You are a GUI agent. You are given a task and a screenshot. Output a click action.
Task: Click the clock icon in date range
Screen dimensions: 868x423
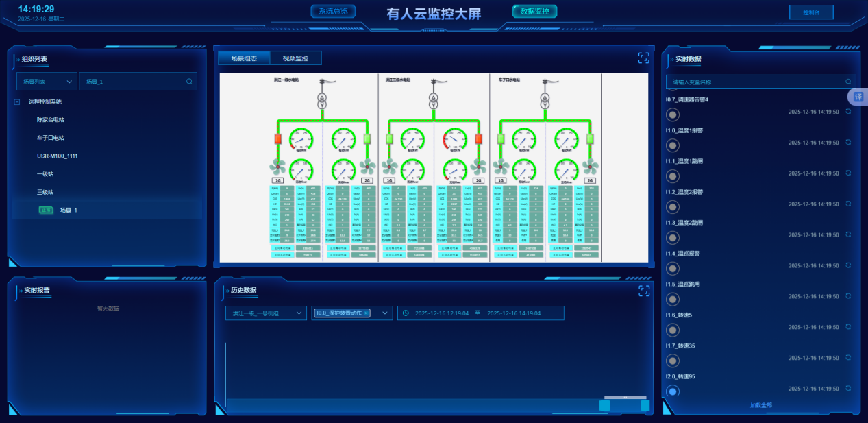pos(406,313)
